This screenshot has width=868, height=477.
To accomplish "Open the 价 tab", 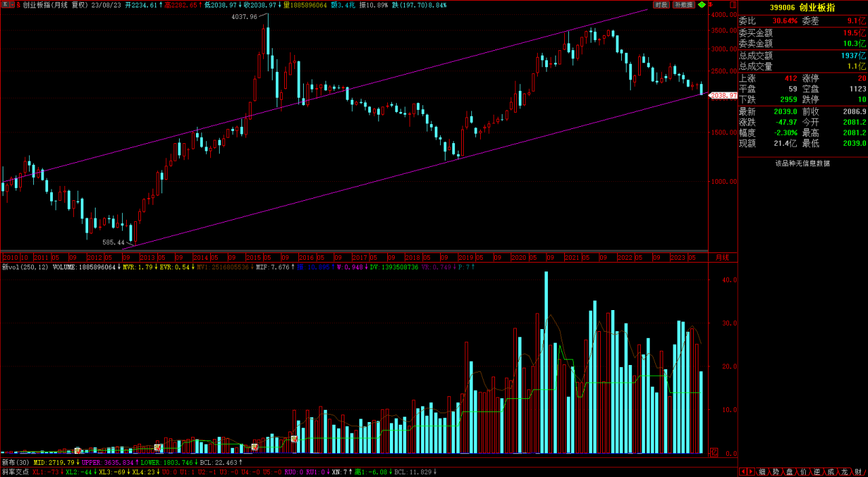I will coord(804,472).
